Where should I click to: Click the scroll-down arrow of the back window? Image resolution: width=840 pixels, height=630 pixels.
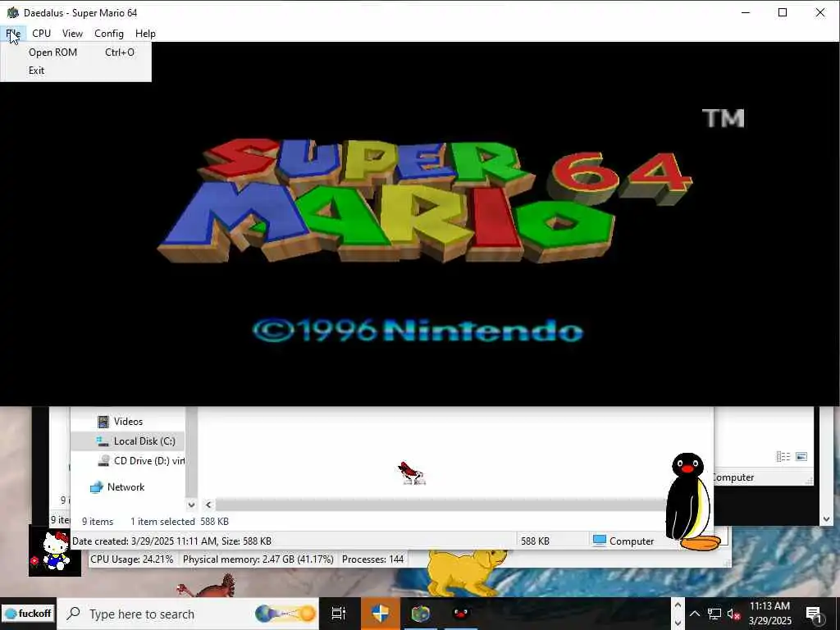tap(826, 518)
